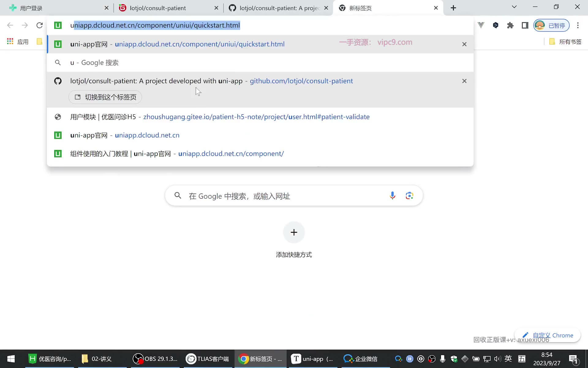The height and width of the screenshot is (368, 588).
Task: Switch to OBS 29.1.3 in taskbar
Action: (x=156, y=359)
